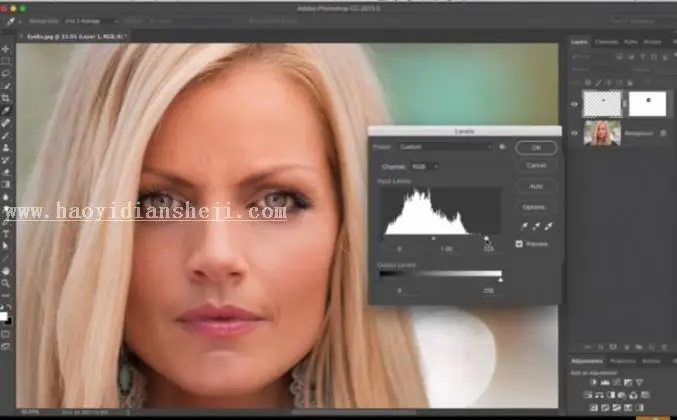Select the Healing Brush tool
This screenshot has height=420, width=677.
click(6, 123)
